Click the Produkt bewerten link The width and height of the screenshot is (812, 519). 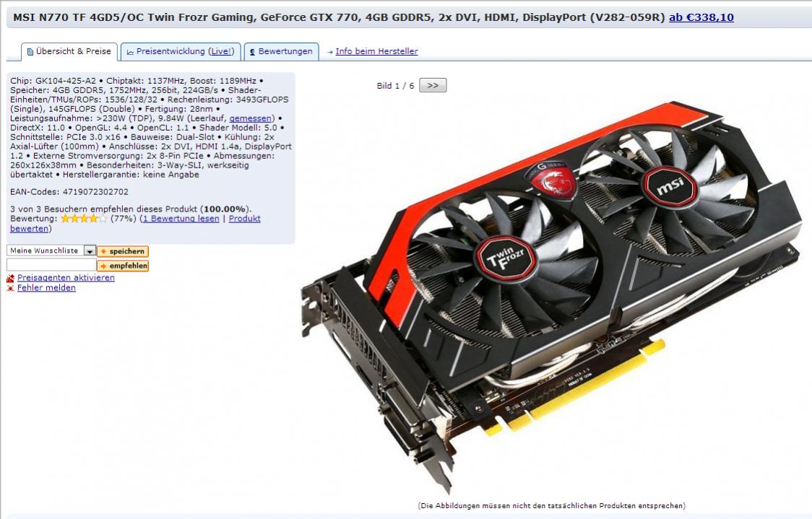(244, 219)
